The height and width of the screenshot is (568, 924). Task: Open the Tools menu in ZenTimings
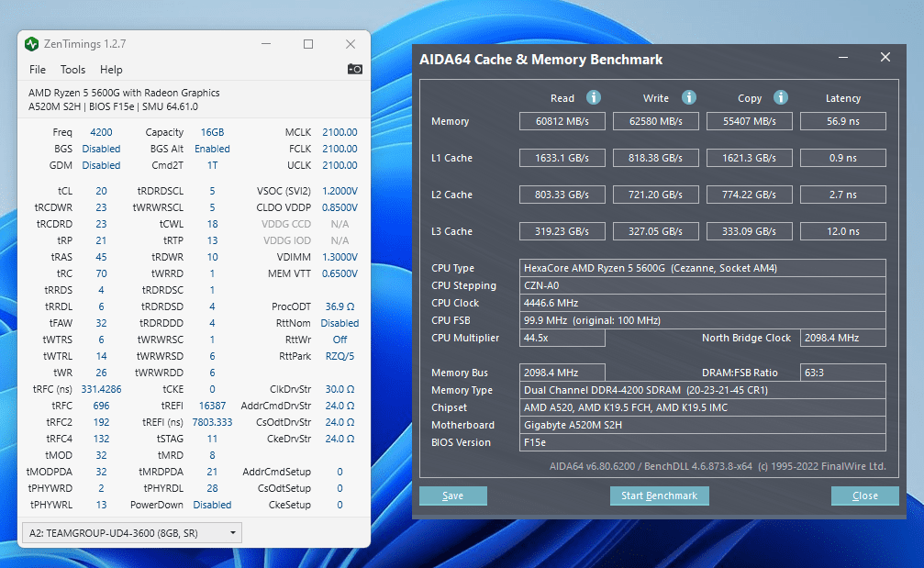click(x=73, y=70)
